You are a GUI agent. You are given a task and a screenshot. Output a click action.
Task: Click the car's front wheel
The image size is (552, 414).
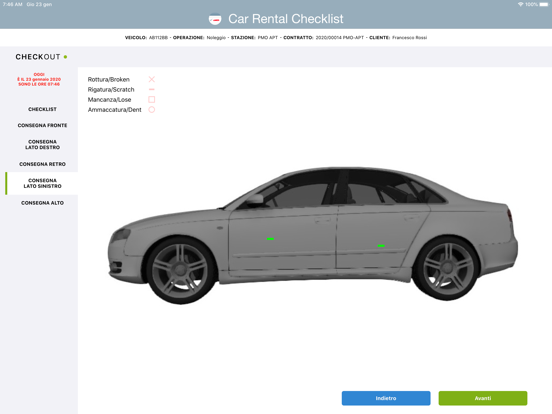[x=181, y=270]
